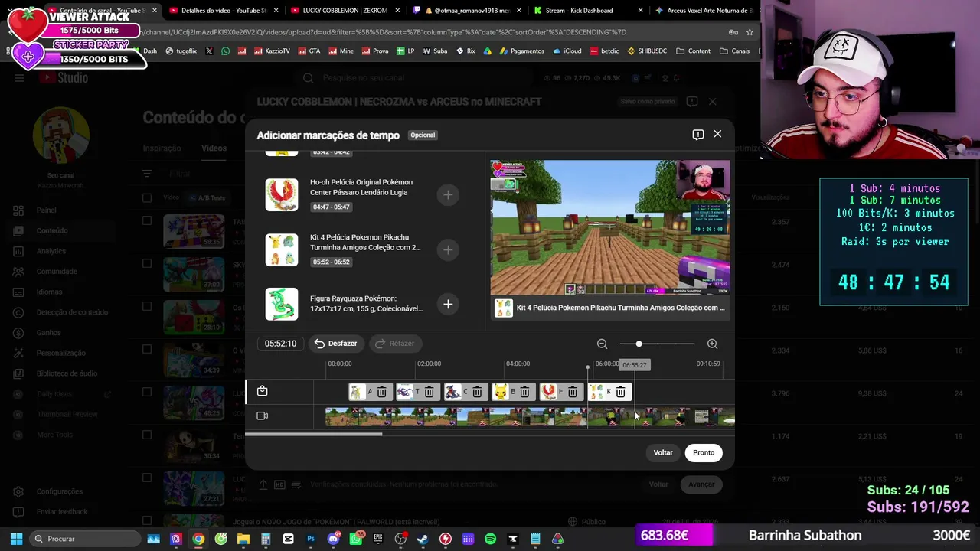Select the video camera track icon
The image size is (980, 551).
click(x=262, y=416)
